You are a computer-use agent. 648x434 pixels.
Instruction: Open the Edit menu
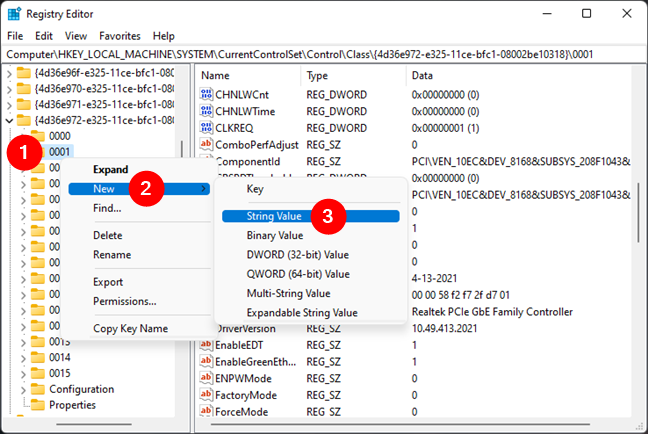(44, 36)
